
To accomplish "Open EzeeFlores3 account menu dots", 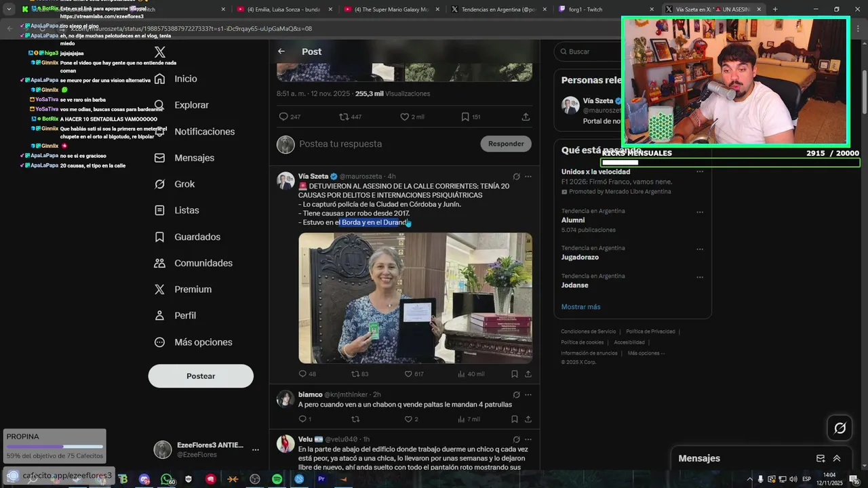I will tap(256, 450).
